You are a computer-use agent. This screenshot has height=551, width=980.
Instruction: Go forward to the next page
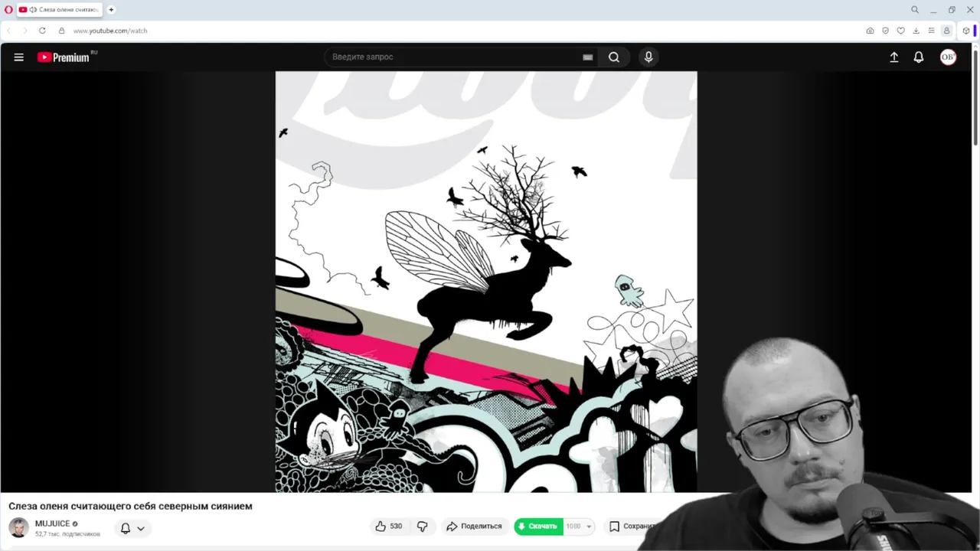(24, 31)
